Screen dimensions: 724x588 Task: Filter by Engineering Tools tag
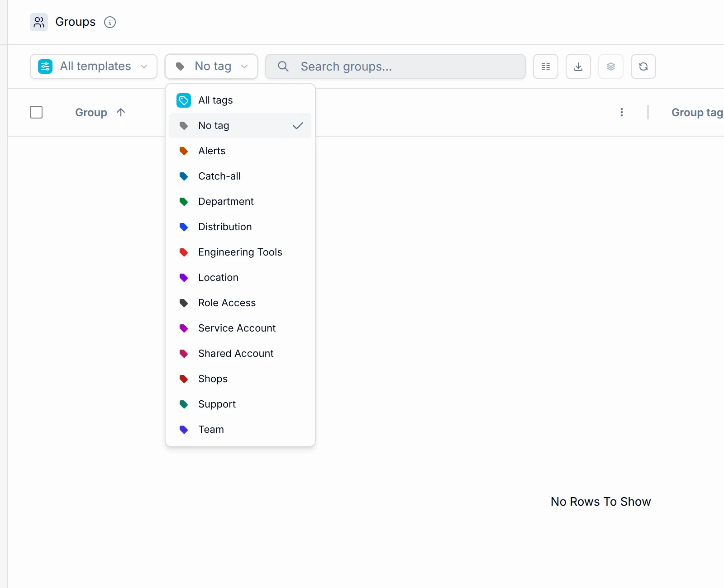pyautogui.click(x=240, y=252)
